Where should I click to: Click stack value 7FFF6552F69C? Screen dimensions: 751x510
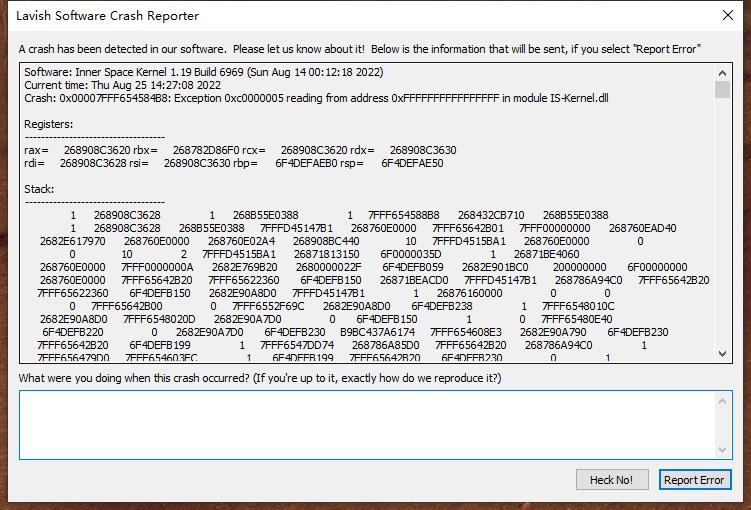(268, 306)
